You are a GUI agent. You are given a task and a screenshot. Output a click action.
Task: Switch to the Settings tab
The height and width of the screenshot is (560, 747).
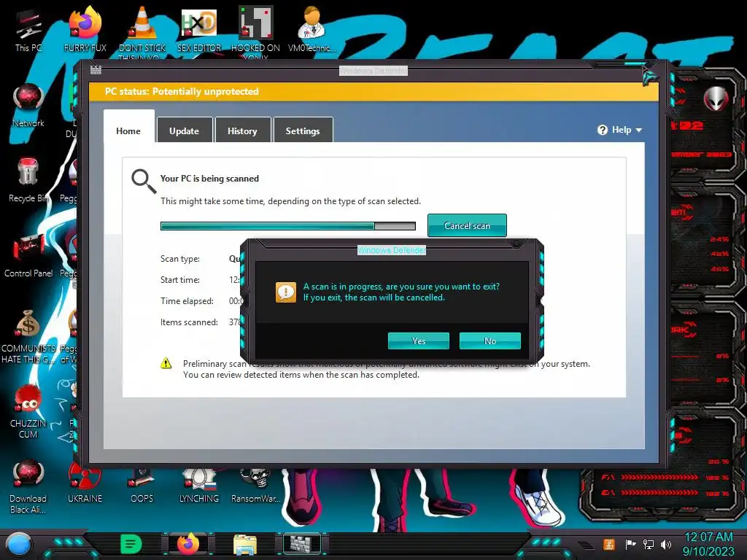(303, 131)
